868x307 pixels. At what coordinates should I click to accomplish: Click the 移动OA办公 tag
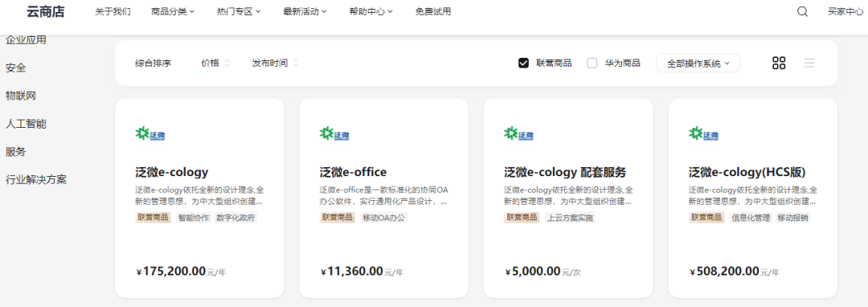coord(383,217)
